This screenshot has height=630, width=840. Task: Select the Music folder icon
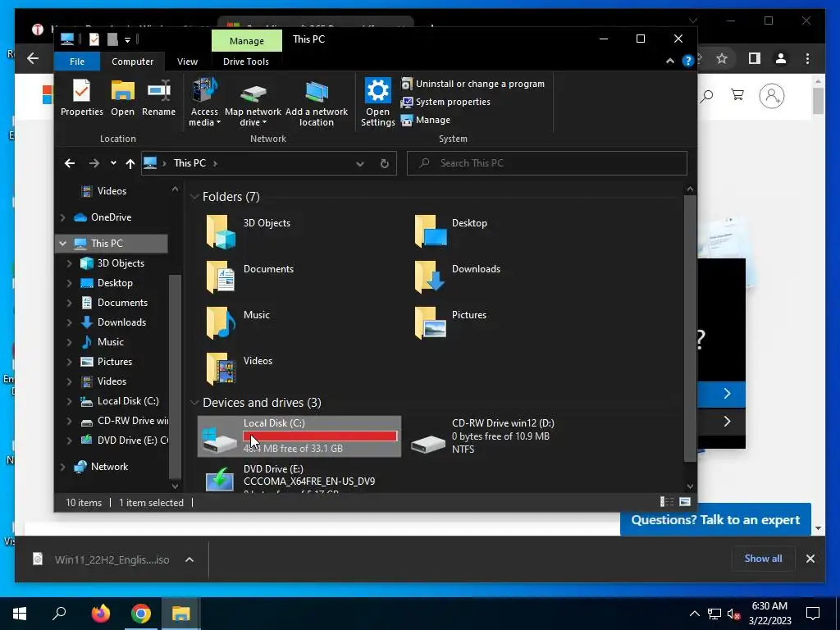(x=221, y=323)
